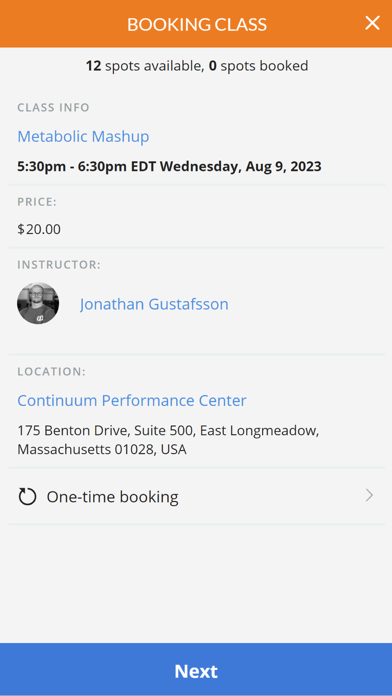This screenshot has width=392, height=696.
Task: Click the $20.00 price value
Action: 39,229
